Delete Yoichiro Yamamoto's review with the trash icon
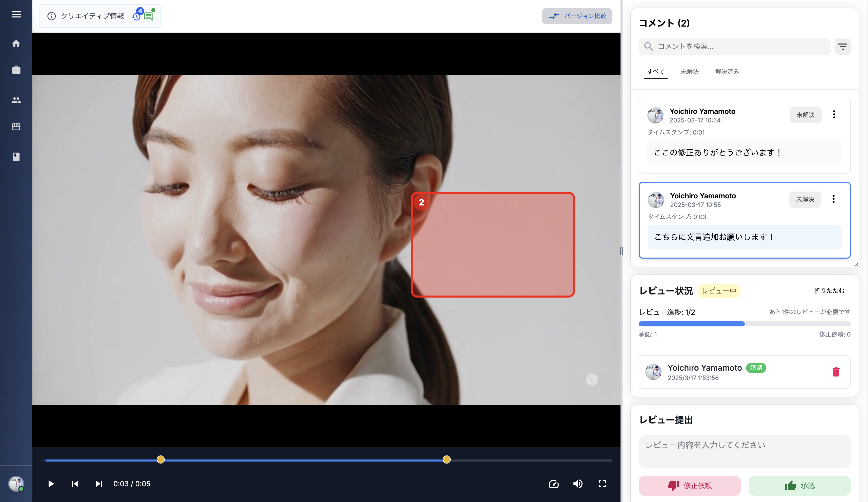Viewport: 868px width, 502px height. (x=836, y=372)
